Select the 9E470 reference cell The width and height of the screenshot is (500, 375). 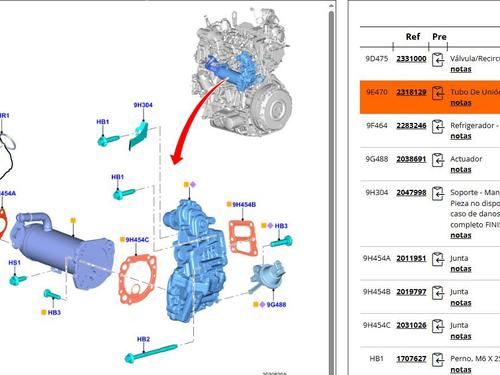pos(377,92)
